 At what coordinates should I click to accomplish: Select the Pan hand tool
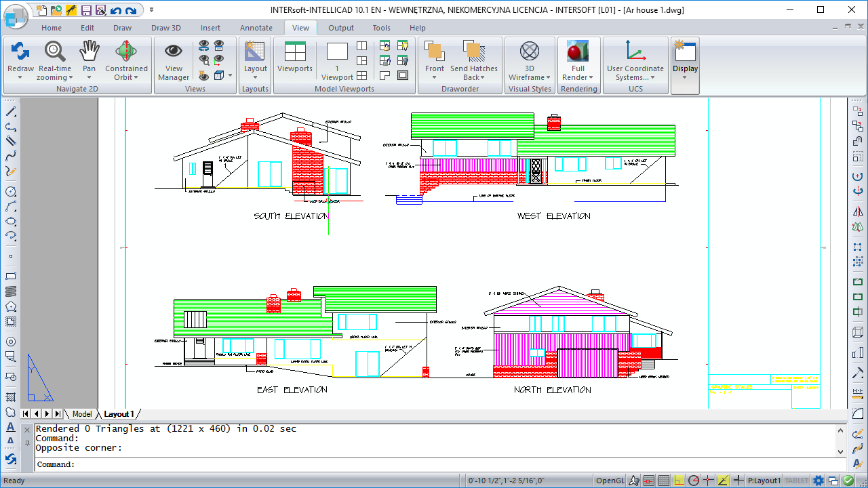tap(90, 52)
